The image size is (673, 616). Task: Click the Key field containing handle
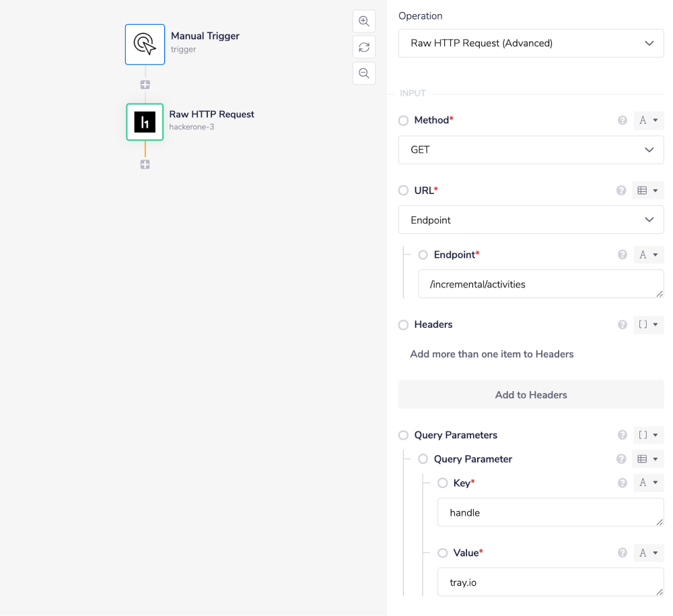click(x=550, y=512)
